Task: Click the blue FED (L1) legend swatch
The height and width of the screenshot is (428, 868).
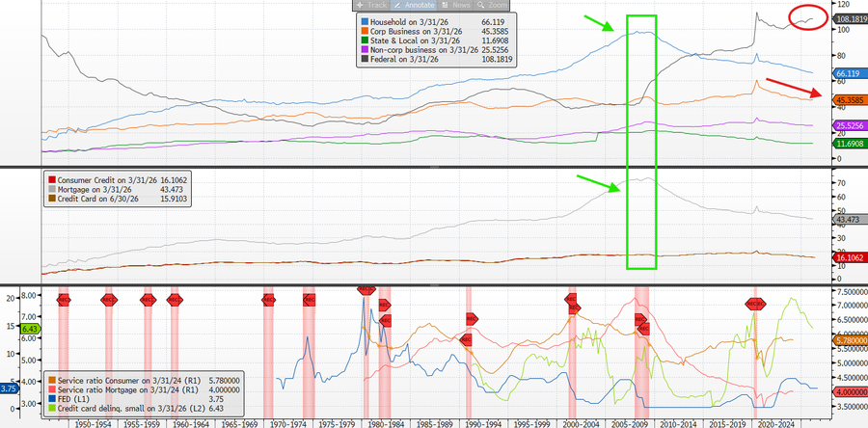Action: pos(51,399)
